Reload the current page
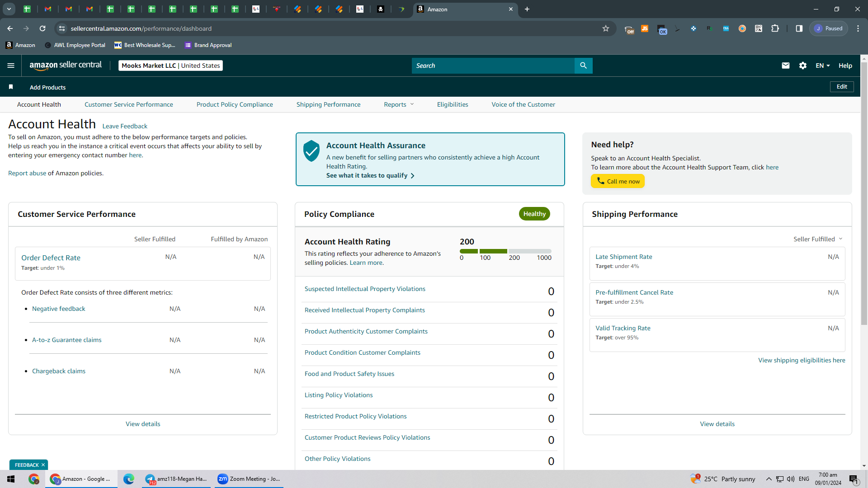Image resolution: width=868 pixels, height=488 pixels. [x=42, y=28]
